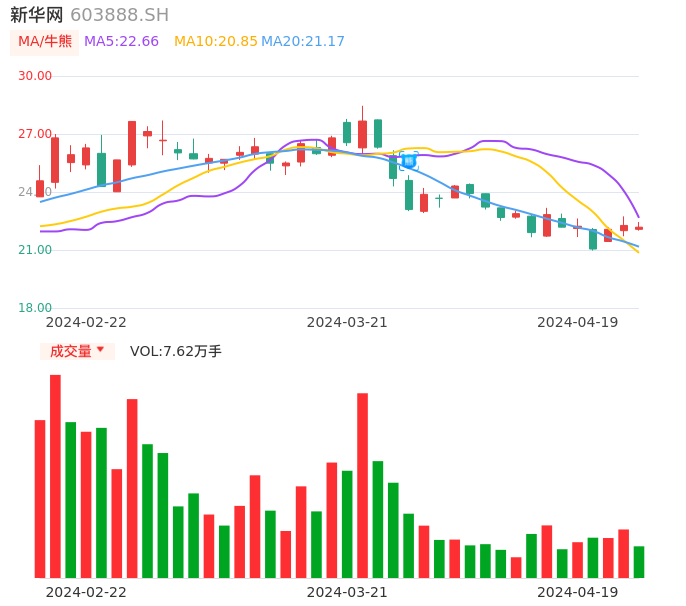Click the 30.00 price axis label
686x606 pixels.
[x=35, y=76]
